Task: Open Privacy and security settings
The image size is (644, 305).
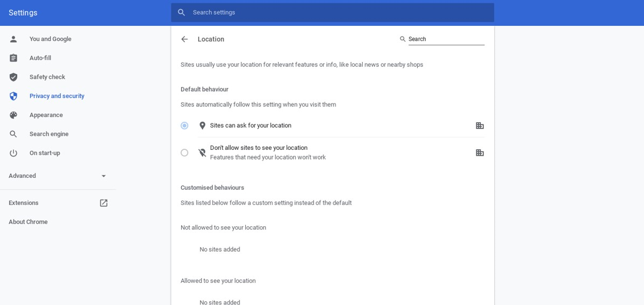Action: coord(57,96)
